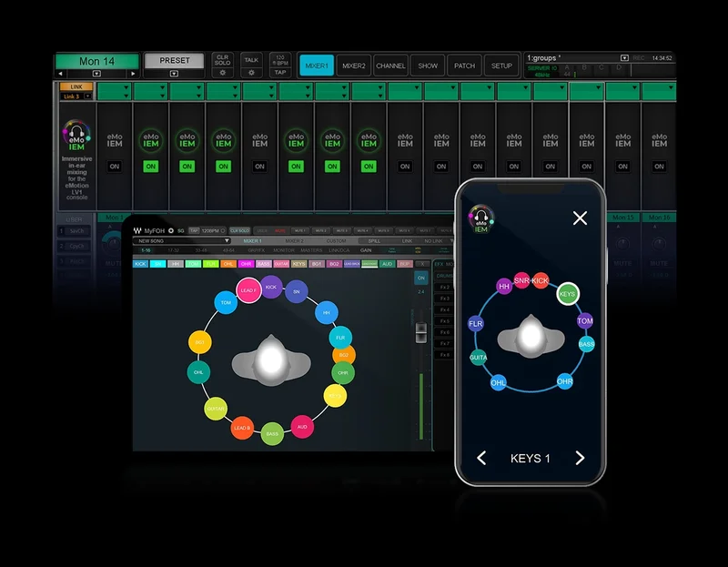The width and height of the screenshot is (728, 567).
Task: Select the AUD node on the tablet
Action: click(x=302, y=427)
